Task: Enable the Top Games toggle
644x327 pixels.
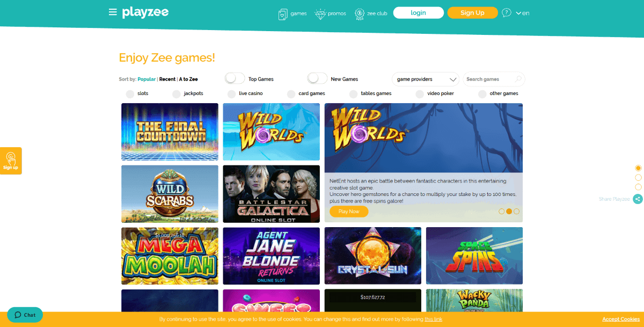Action: coord(235,78)
